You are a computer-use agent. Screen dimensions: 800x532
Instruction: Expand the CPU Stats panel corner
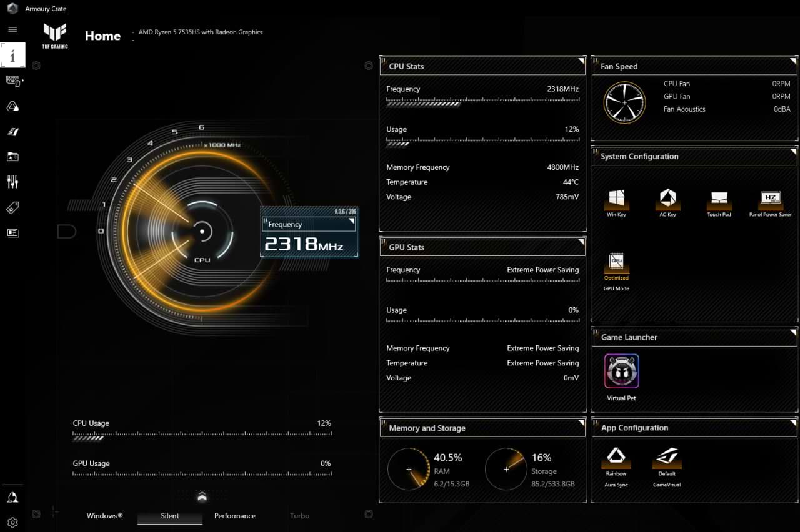581,61
